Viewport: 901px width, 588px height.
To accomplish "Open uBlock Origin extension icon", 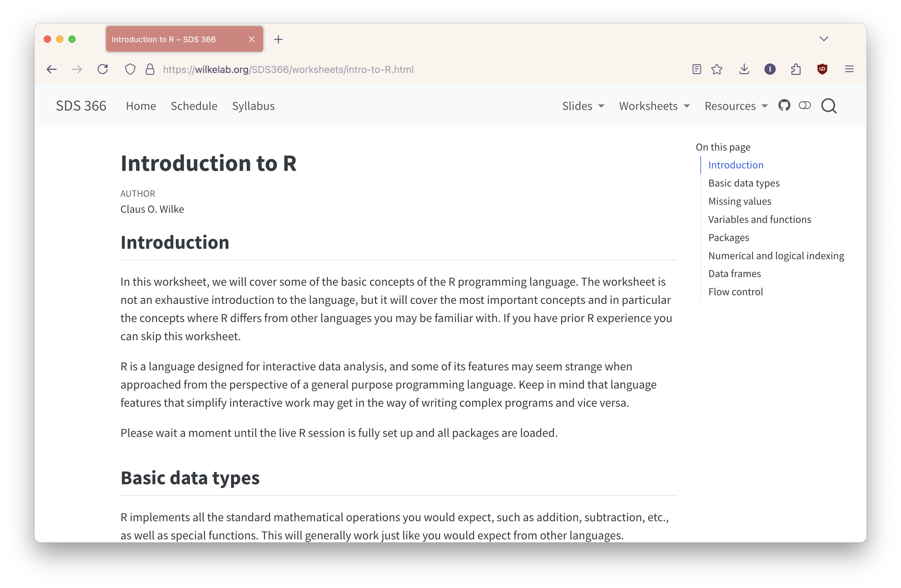I will coord(822,69).
